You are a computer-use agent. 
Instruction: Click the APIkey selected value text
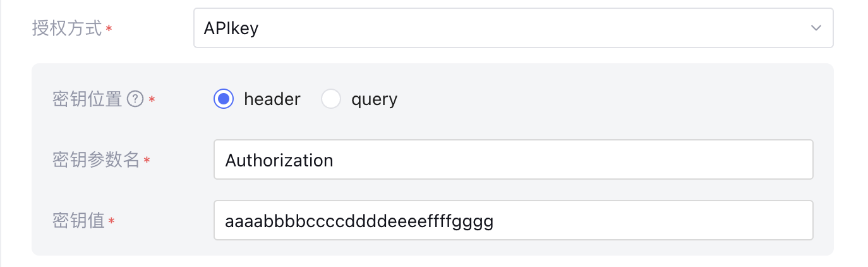[231, 28]
